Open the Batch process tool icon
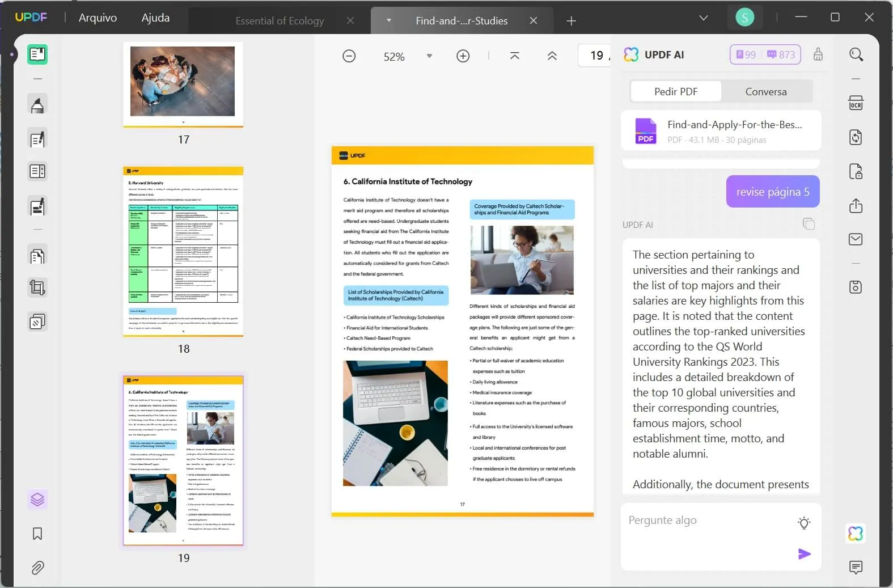 [37, 322]
